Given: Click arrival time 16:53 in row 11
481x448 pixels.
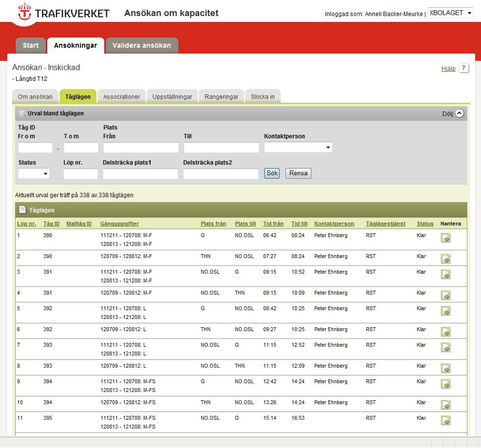Looking at the screenshot, I should pyautogui.click(x=298, y=418).
